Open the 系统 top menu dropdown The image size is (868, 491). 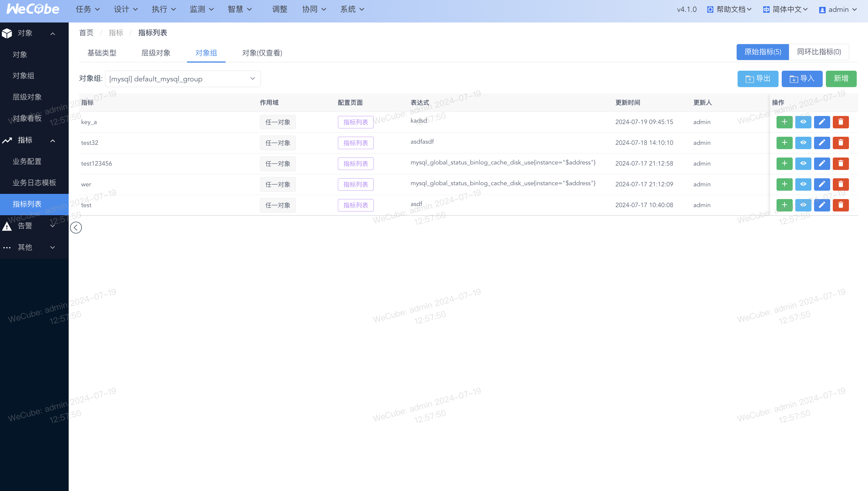(352, 10)
